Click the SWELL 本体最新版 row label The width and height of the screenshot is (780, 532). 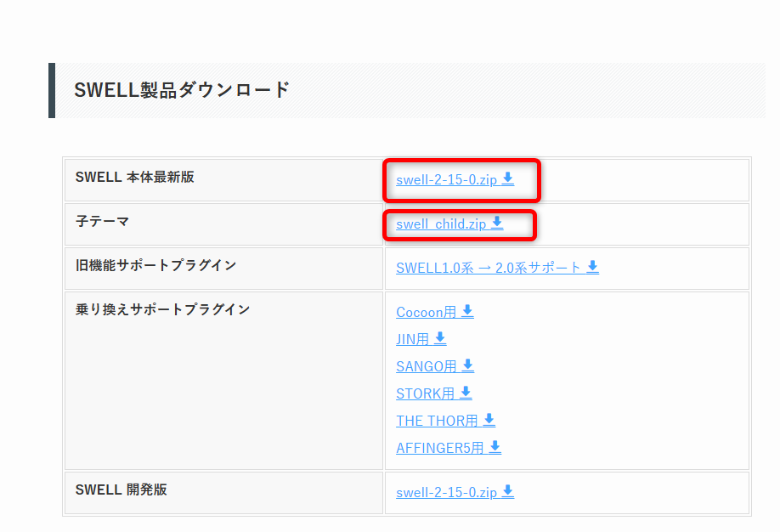(x=135, y=177)
